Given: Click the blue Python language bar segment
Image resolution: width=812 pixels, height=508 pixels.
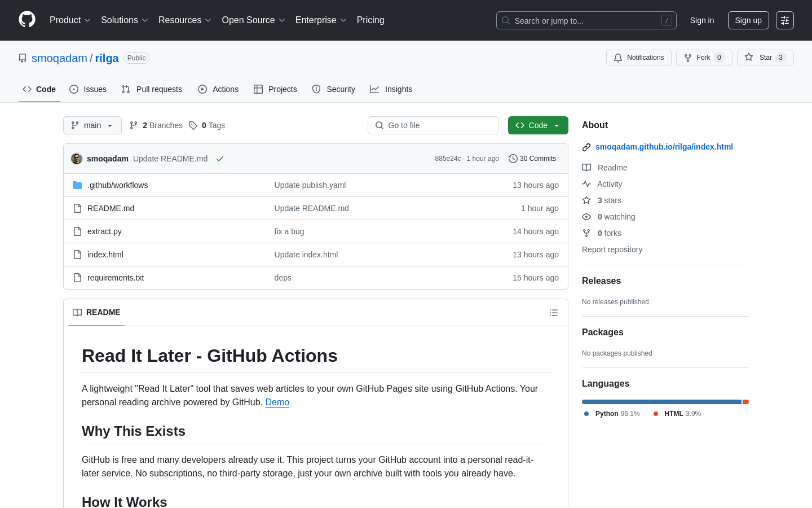Looking at the screenshot, I should 661,402.
